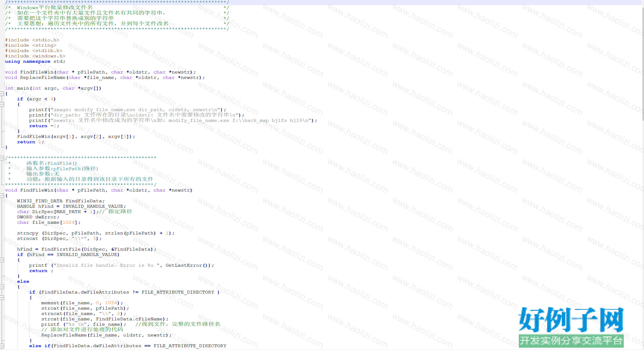Screen dimensions: 644x350
Task: Click the FindFileWin forward declaration ending in semicolon
Action: (x=101, y=72)
